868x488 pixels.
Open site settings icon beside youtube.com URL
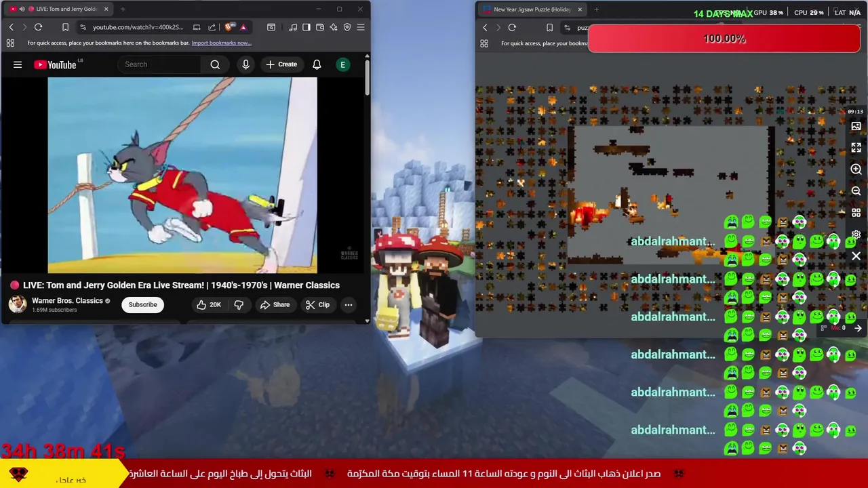(83, 27)
